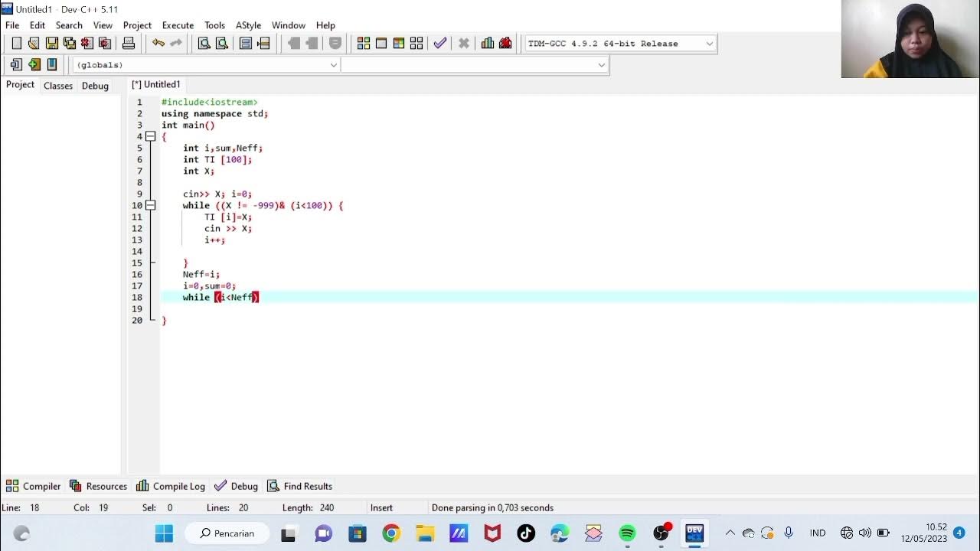Open the Windows Start menu
The height and width of the screenshot is (551, 980).
[x=164, y=533]
